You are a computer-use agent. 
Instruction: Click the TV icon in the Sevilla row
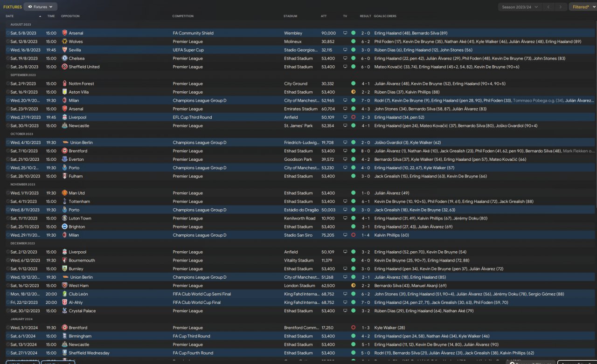pos(345,50)
